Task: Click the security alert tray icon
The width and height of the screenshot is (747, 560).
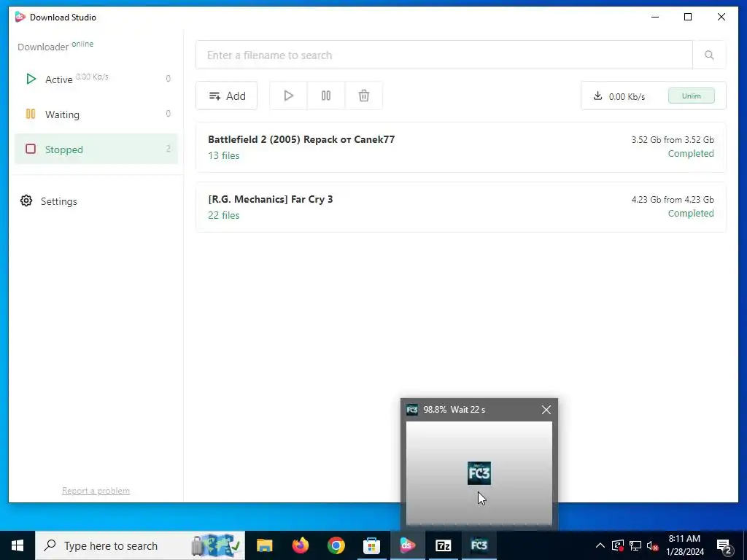Action: click(x=617, y=545)
